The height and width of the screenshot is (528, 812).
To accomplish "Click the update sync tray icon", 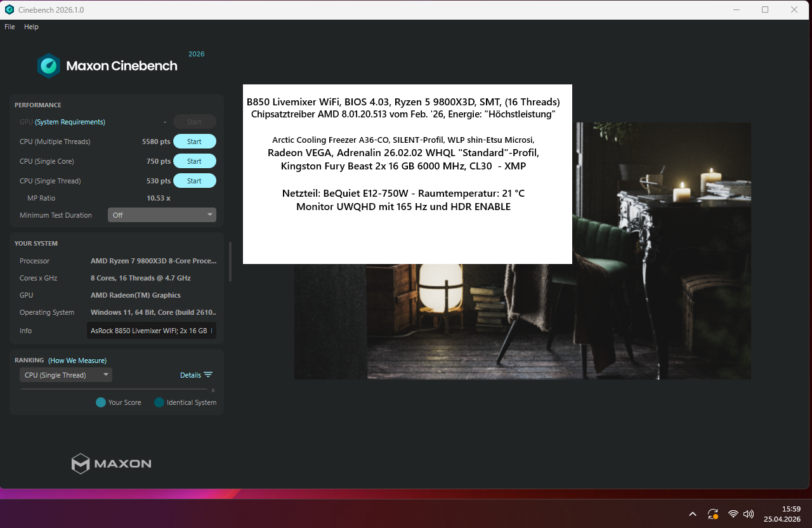I will pos(713,514).
